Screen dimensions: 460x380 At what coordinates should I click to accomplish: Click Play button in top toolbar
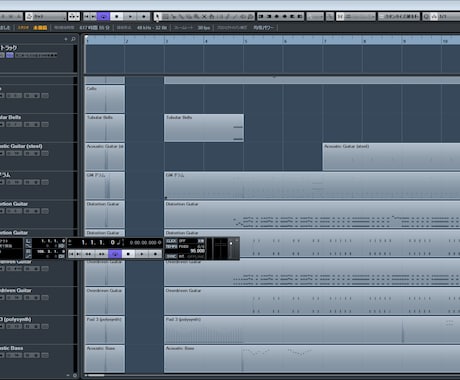pos(130,16)
